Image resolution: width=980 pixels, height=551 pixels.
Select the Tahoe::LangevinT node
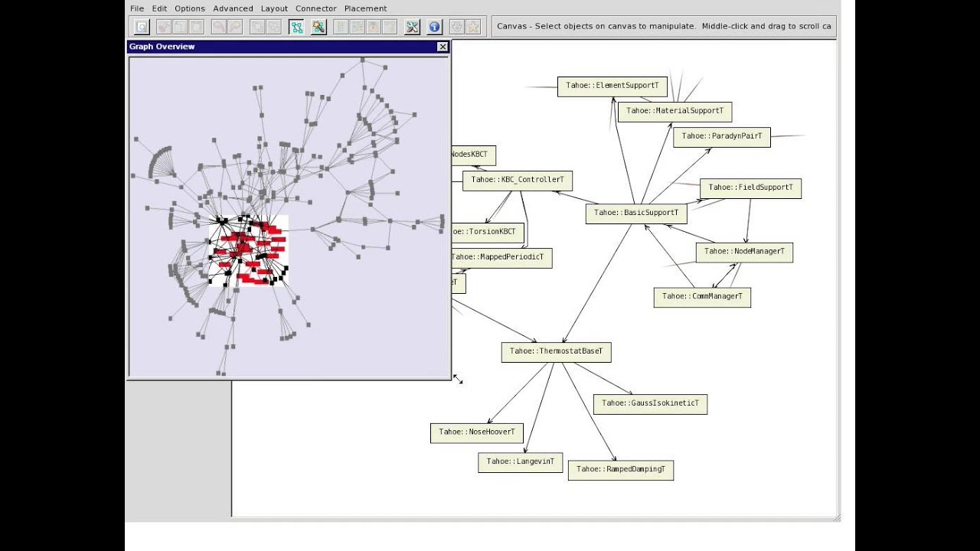point(521,462)
